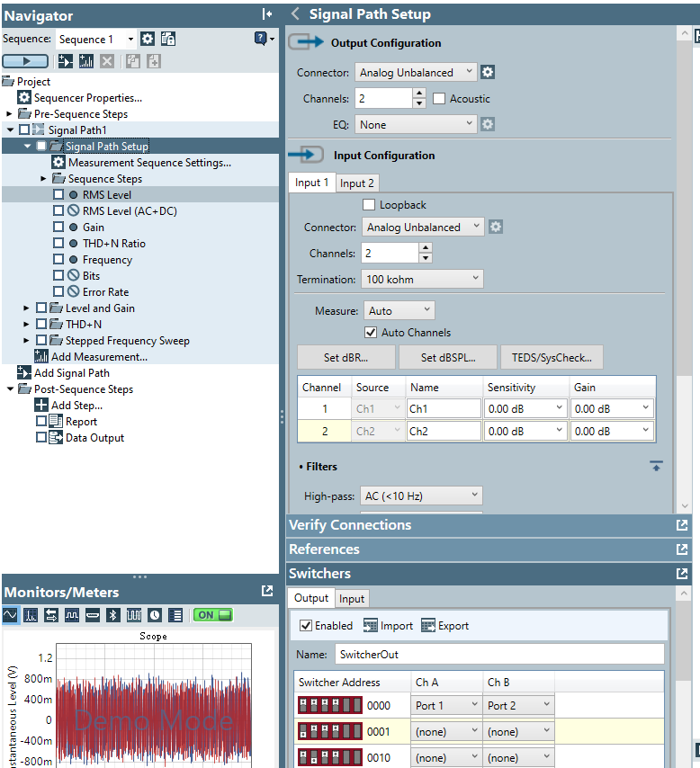Open output connector settings gear icon
Viewport: 700px width, 768px height.
coord(488,72)
